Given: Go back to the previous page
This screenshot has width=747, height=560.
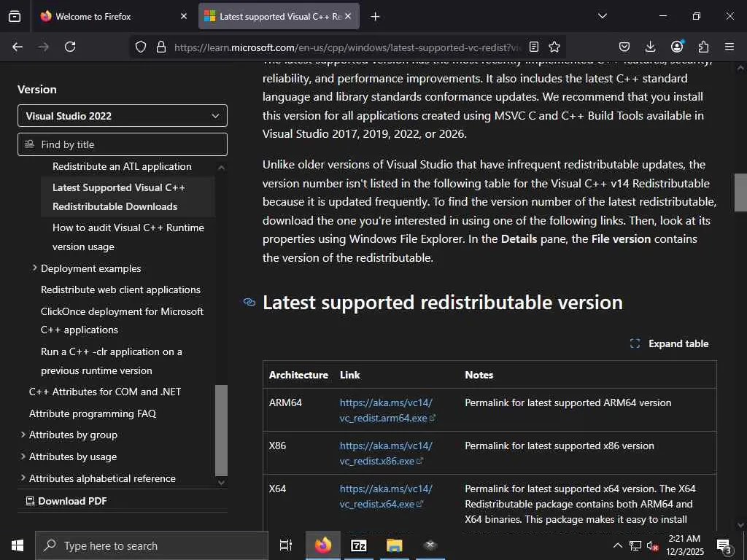Looking at the screenshot, I should (x=18, y=47).
